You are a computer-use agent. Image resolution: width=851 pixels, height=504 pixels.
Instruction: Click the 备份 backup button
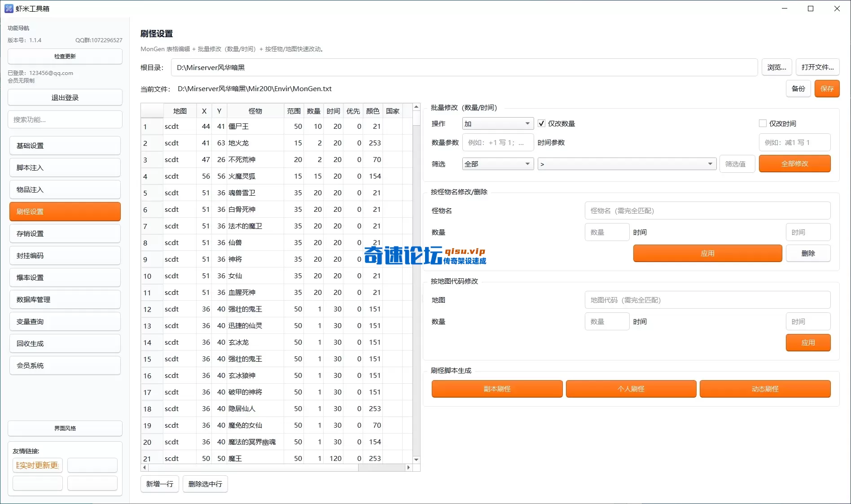[x=798, y=88]
